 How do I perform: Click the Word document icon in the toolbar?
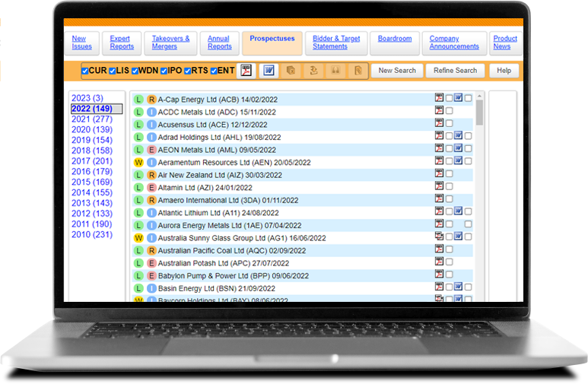pyautogui.click(x=269, y=71)
